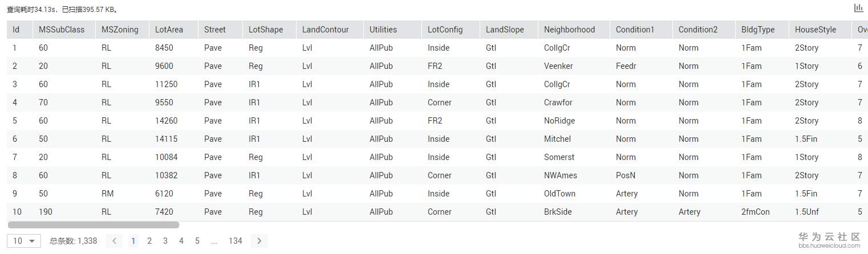
Task: Select the 2fmCon building type cell
Action: tap(755, 212)
